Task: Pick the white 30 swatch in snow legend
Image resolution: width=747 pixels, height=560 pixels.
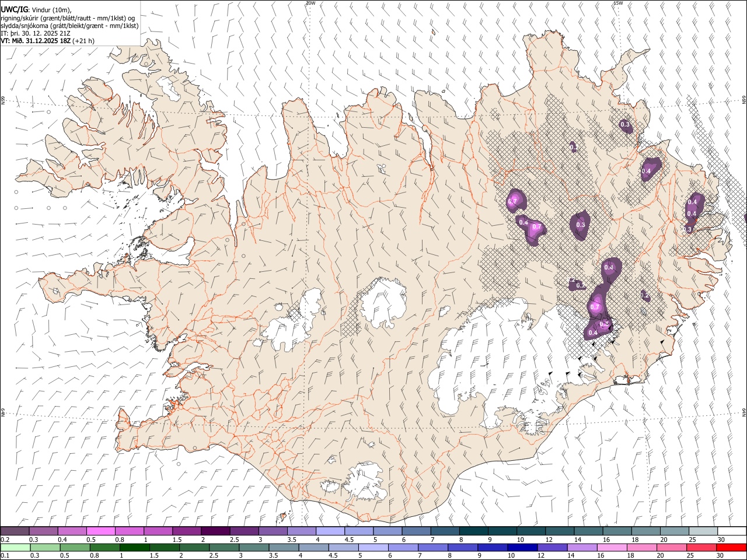Action: pos(731,531)
